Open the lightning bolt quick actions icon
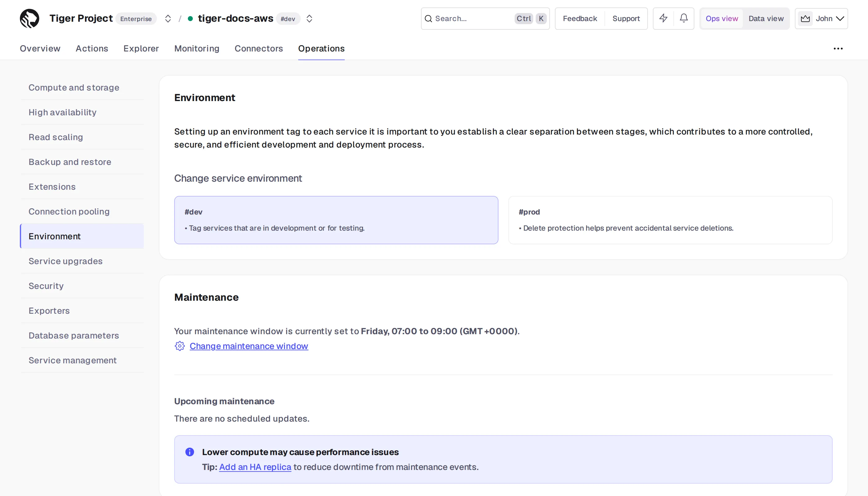This screenshot has width=868, height=496. click(x=663, y=18)
